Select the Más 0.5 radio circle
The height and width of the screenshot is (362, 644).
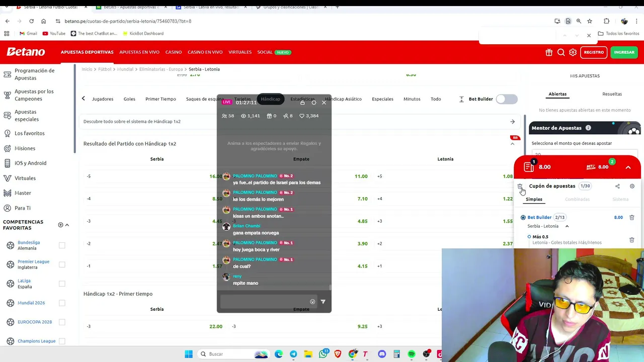529,236
